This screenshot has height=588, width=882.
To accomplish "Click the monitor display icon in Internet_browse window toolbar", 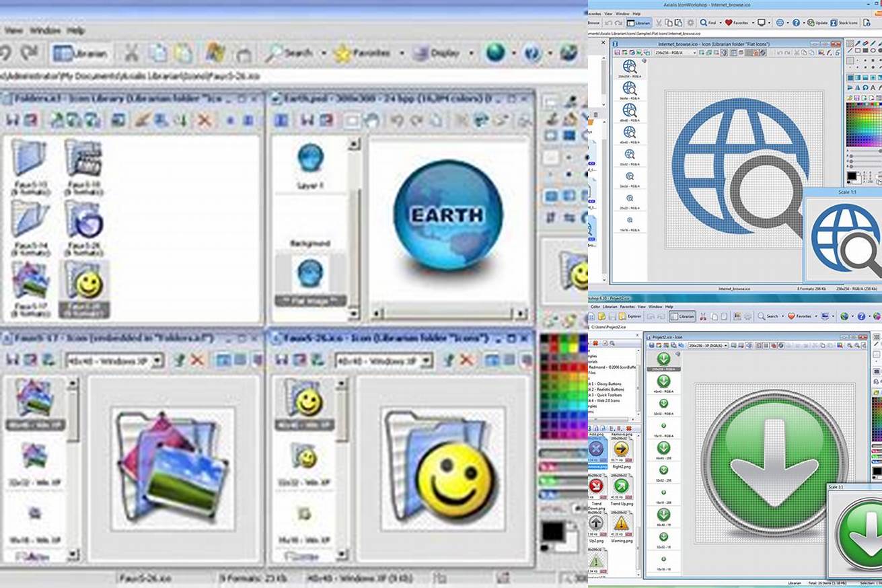I will click(x=762, y=23).
